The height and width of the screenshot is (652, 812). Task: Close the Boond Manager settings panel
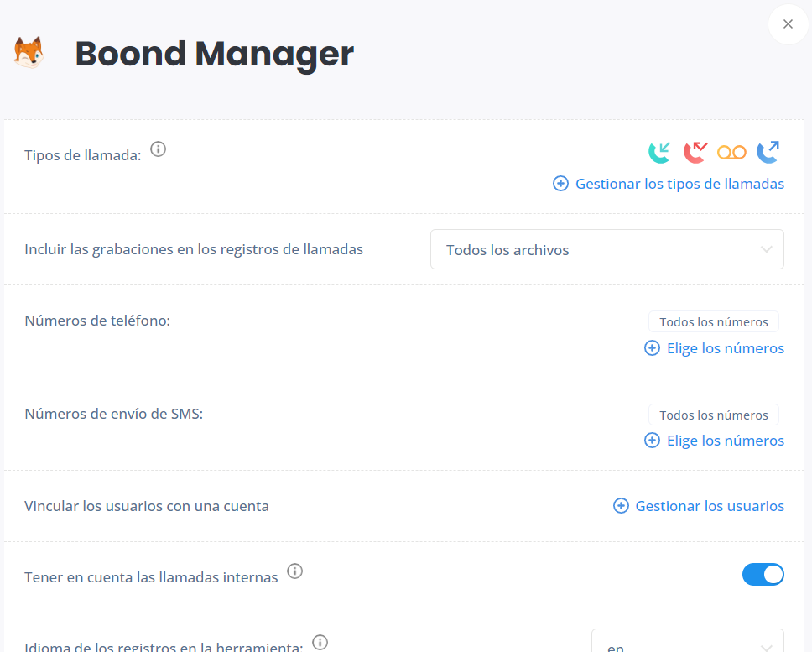coord(788,24)
